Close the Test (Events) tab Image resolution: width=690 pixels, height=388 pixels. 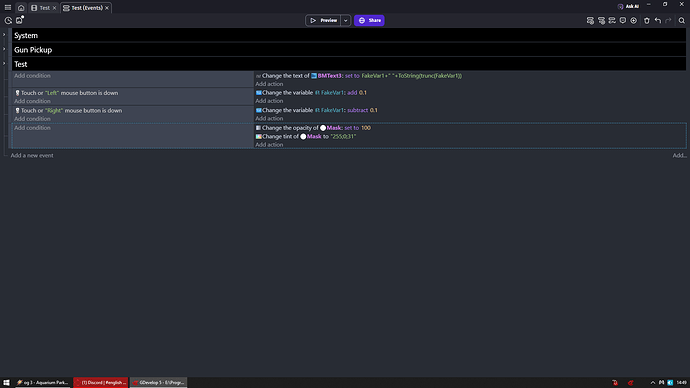(x=107, y=8)
